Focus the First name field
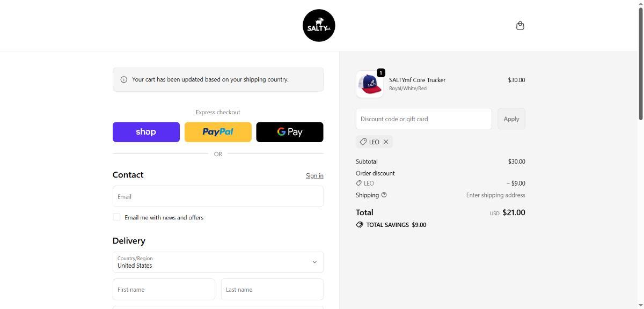Viewport: 644px width, 309px height. (x=164, y=290)
